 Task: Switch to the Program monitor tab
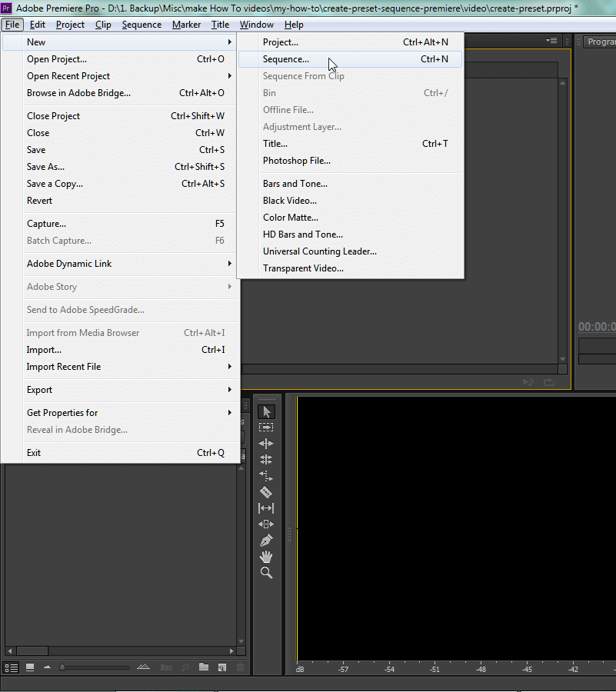click(600, 42)
